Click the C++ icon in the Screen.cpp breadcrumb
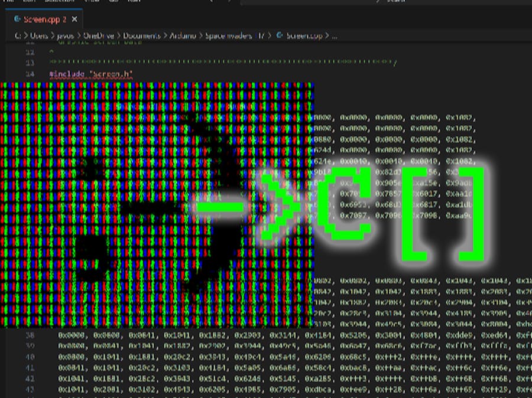The height and width of the screenshot is (398, 532). (279, 35)
